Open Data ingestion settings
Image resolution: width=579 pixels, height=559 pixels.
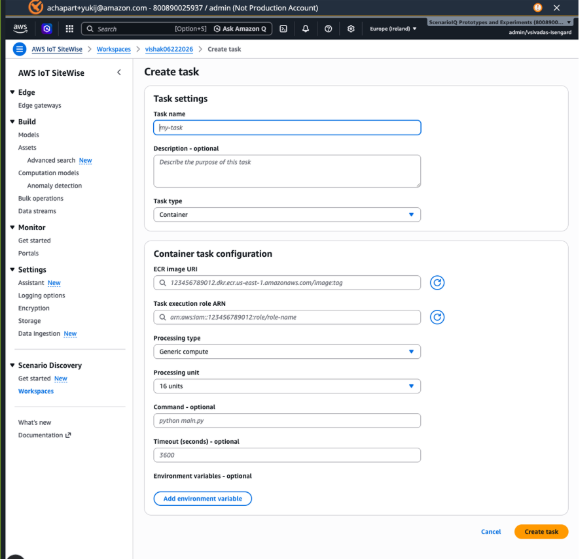point(39,333)
